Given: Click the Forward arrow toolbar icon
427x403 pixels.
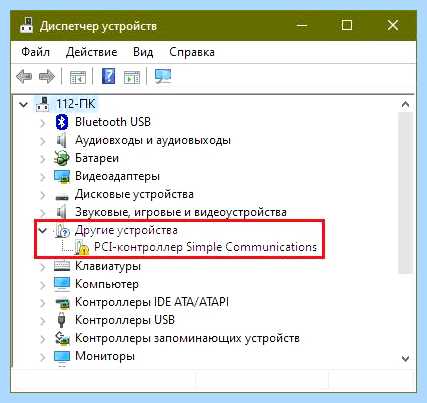Looking at the screenshot, I should click(47, 77).
